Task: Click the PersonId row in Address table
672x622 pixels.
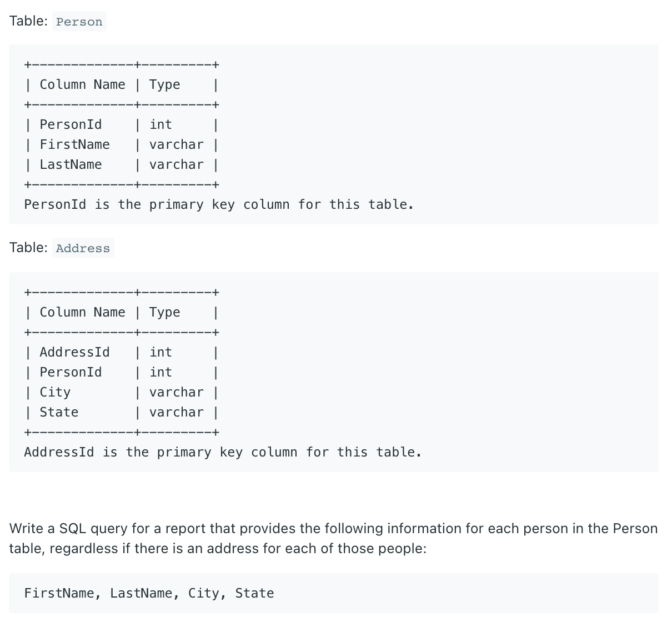Action: tap(71, 373)
